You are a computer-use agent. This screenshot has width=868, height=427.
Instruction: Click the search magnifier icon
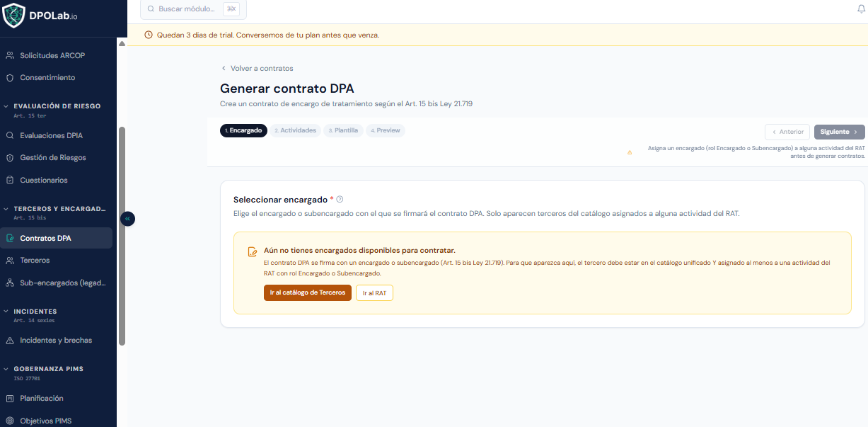click(x=151, y=9)
